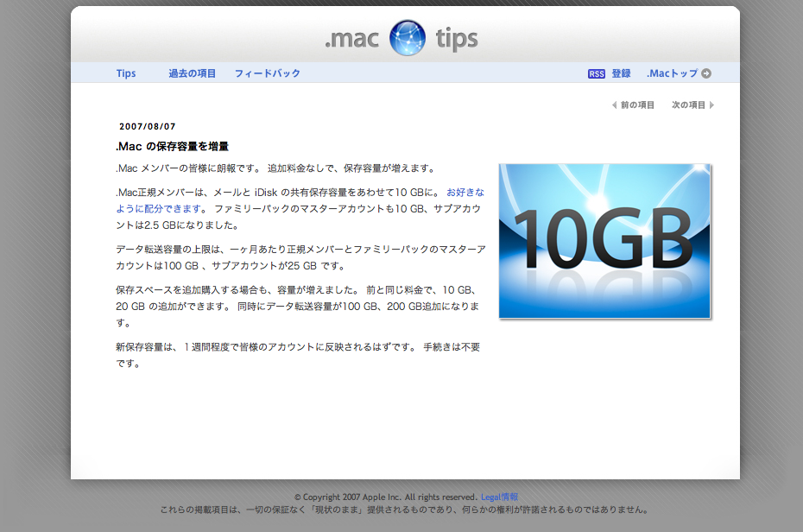This screenshot has height=532, width=803.
Task: Click the RSS badge icon
Action: (596, 74)
